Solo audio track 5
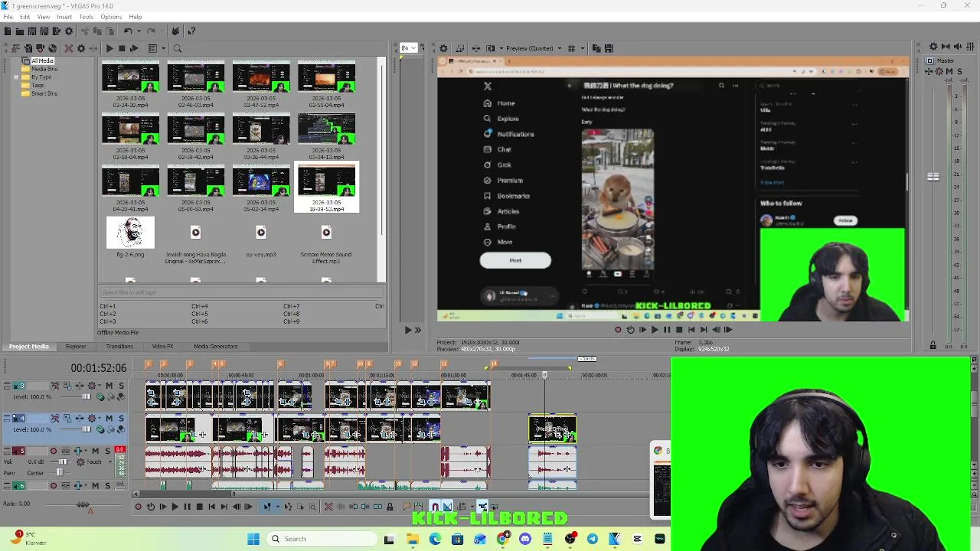Image resolution: width=980 pixels, height=551 pixels. [107, 452]
